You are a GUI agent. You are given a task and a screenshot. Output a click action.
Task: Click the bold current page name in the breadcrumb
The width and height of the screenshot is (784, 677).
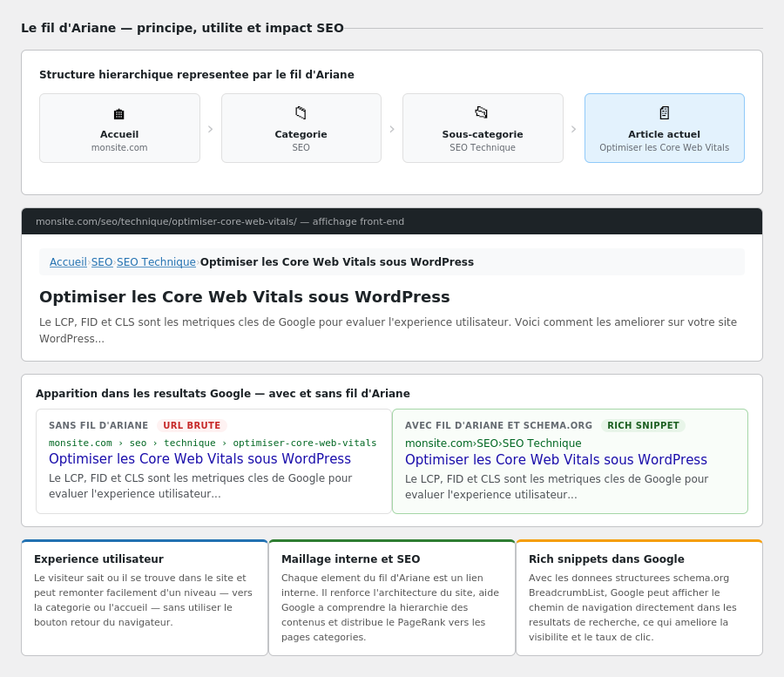[337, 262]
